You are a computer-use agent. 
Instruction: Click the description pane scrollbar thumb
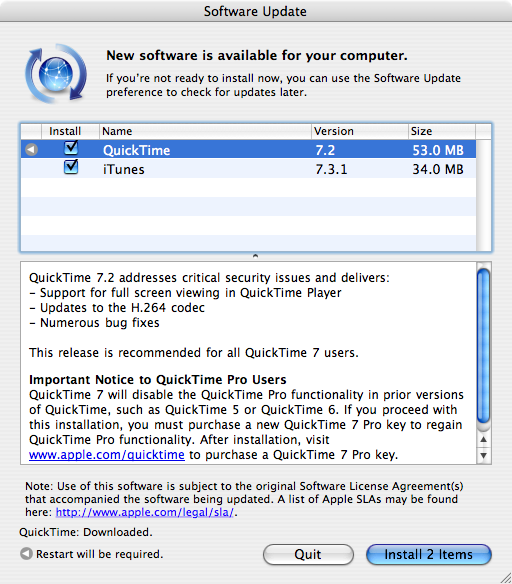pyautogui.click(x=484, y=346)
